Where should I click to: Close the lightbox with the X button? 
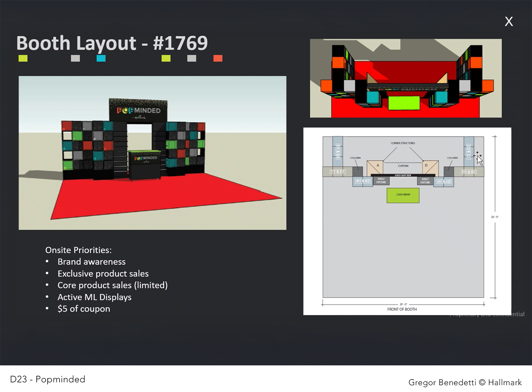509,22
